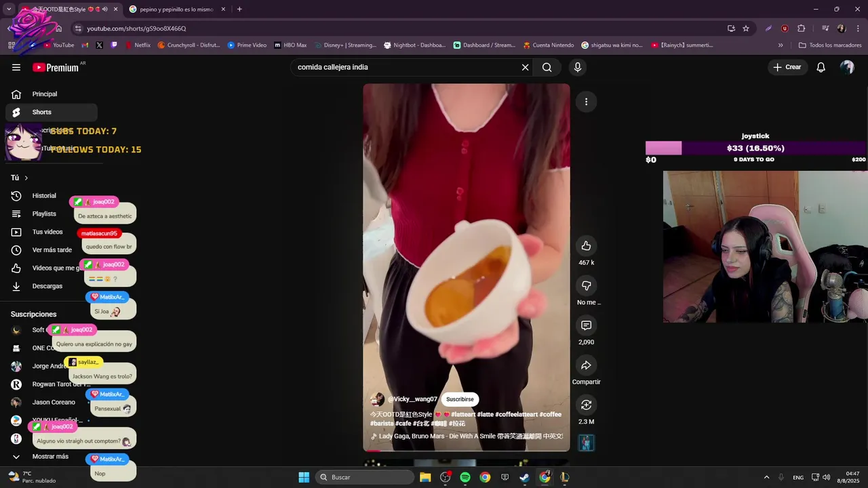Screen dimensions: 868x488
Task: Expand subscriptions with Mostrar más
Action: [51, 456]
